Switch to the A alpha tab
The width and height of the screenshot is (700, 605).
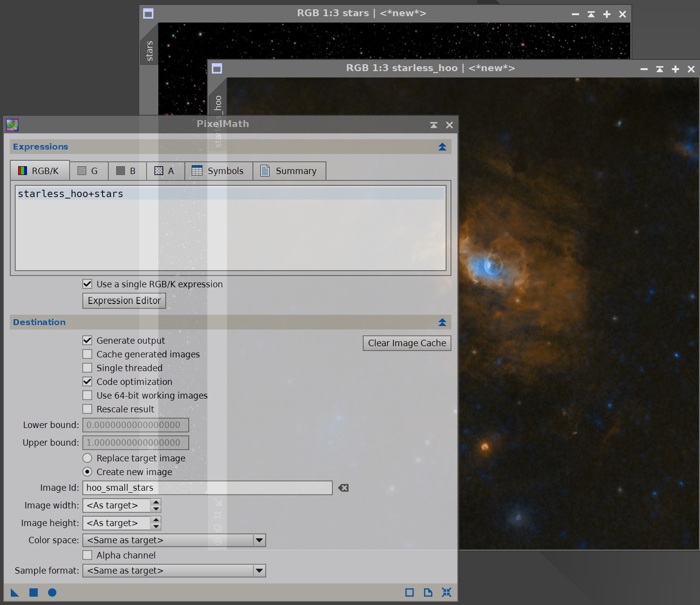[x=165, y=171]
